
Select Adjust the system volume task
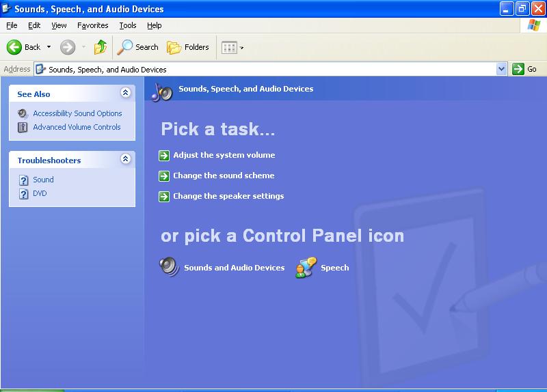(224, 155)
